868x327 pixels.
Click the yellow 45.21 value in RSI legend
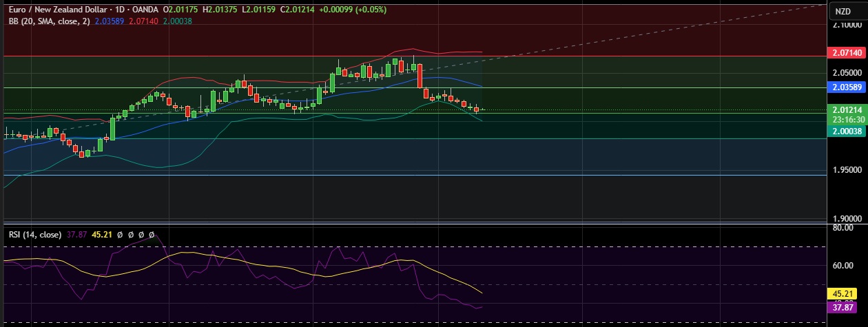point(102,235)
